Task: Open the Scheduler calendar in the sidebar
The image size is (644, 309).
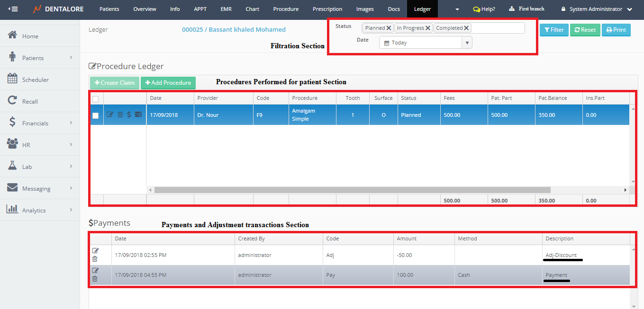Action: 35,79
